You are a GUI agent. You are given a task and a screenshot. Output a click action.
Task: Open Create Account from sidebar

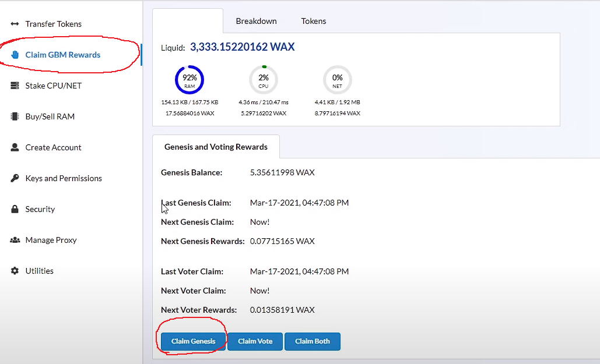coord(53,147)
